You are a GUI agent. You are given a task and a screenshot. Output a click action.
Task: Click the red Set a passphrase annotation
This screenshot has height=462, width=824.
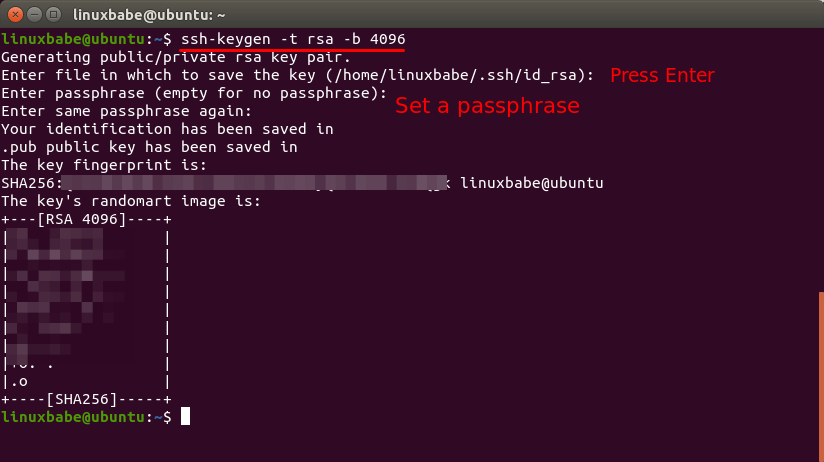pos(487,105)
